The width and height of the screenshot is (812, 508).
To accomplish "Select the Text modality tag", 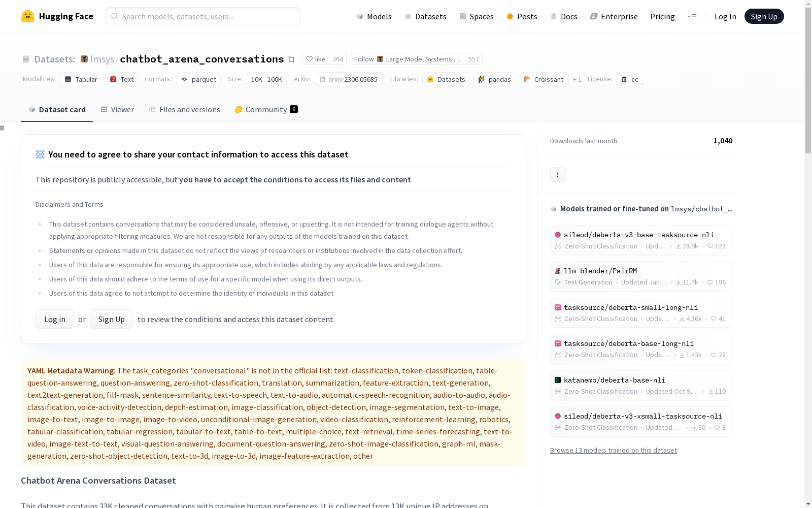I will point(122,79).
